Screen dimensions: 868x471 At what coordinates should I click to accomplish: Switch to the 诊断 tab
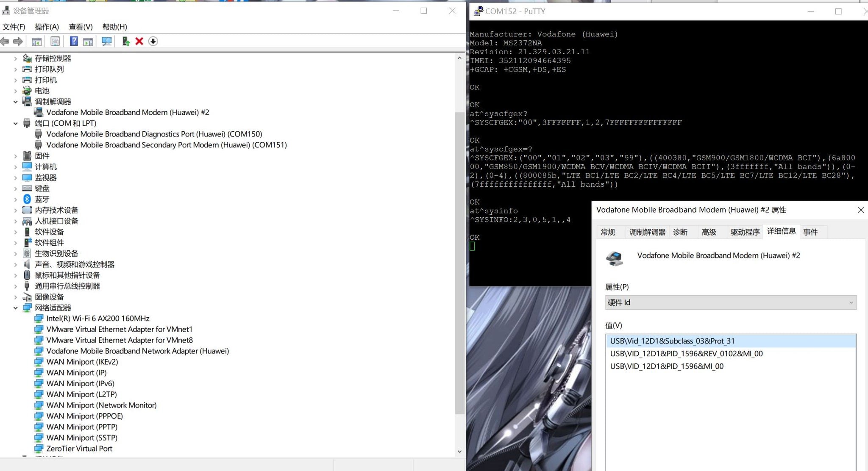pyautogui.click(x=680, y=232)
